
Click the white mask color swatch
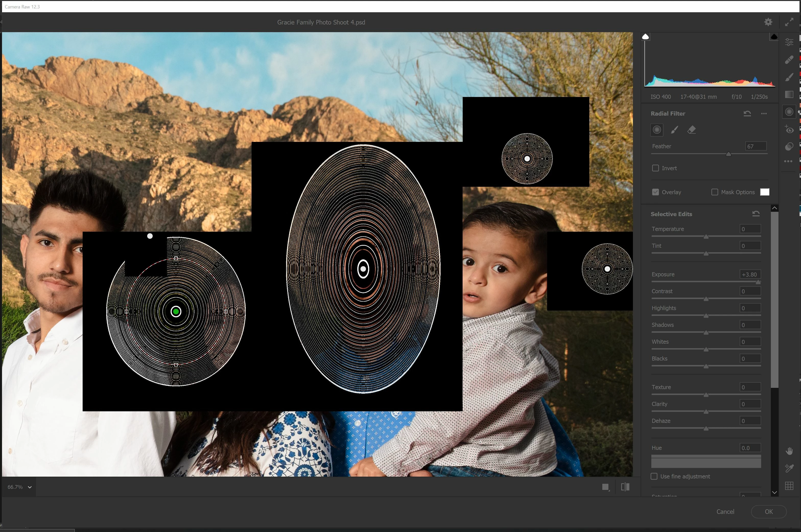click(765, 192)
